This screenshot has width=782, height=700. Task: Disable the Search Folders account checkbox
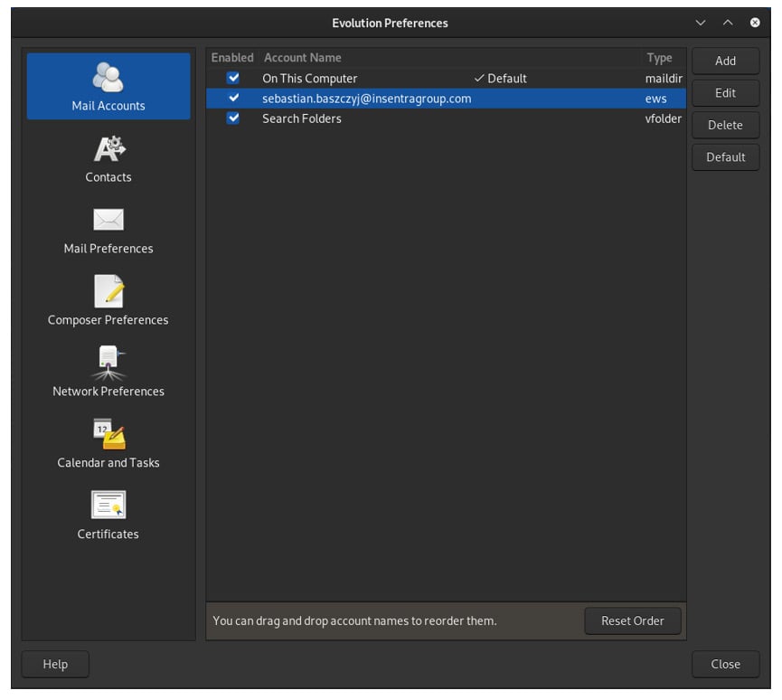point(233,118)
